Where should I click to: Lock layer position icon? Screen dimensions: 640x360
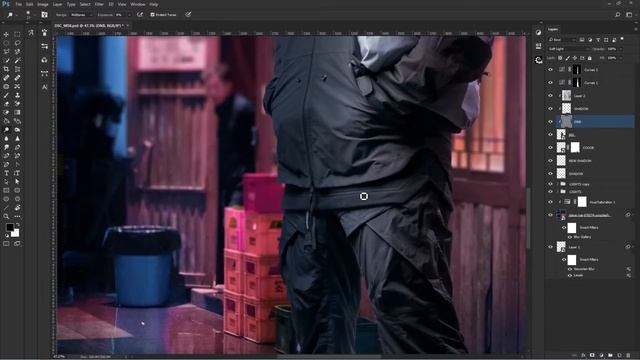[575, 58]
